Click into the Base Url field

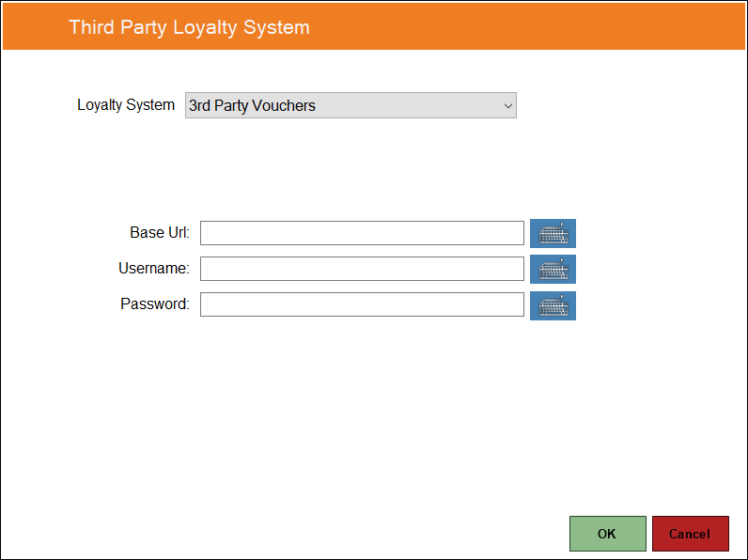point(362,233)
